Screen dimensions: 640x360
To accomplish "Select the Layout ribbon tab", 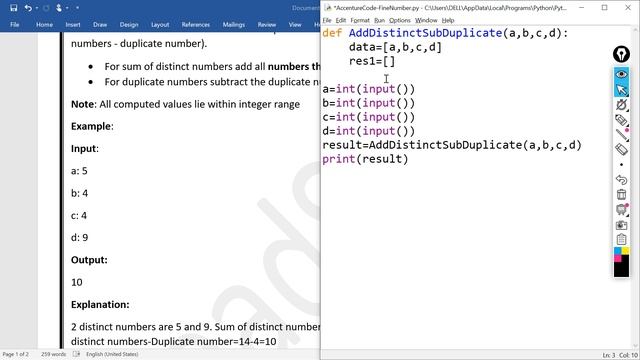I will 160,24.
